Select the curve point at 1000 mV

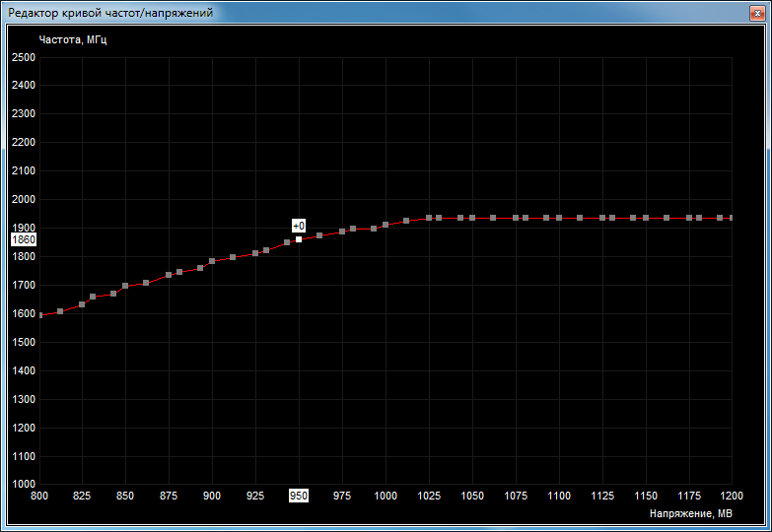pyautogui.click(x=386, y=225)
